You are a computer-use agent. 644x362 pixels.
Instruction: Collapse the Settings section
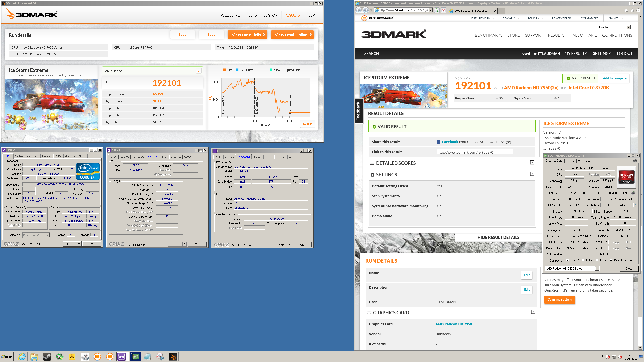pyautogui.click(x=532, y=174)
